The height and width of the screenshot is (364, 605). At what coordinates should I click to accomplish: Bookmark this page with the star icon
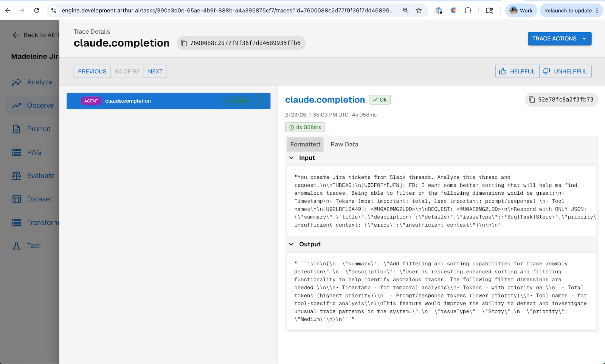(x=419, y=11)
